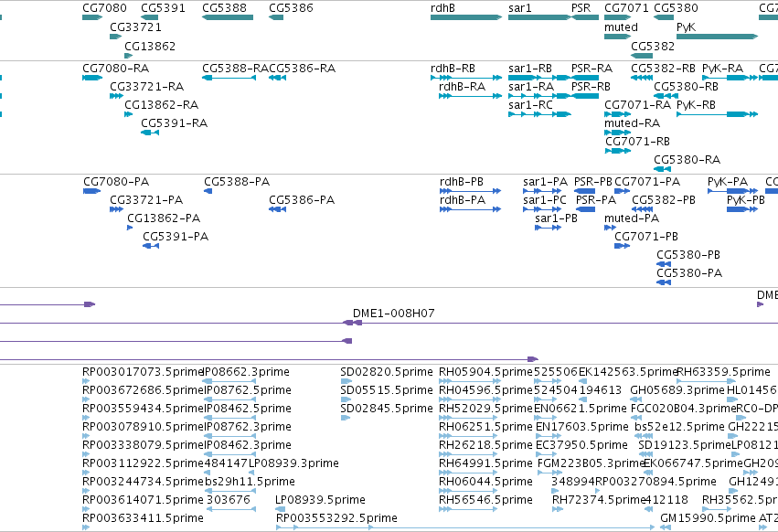Select EST SD02820.5prime label

pos(387,372)
